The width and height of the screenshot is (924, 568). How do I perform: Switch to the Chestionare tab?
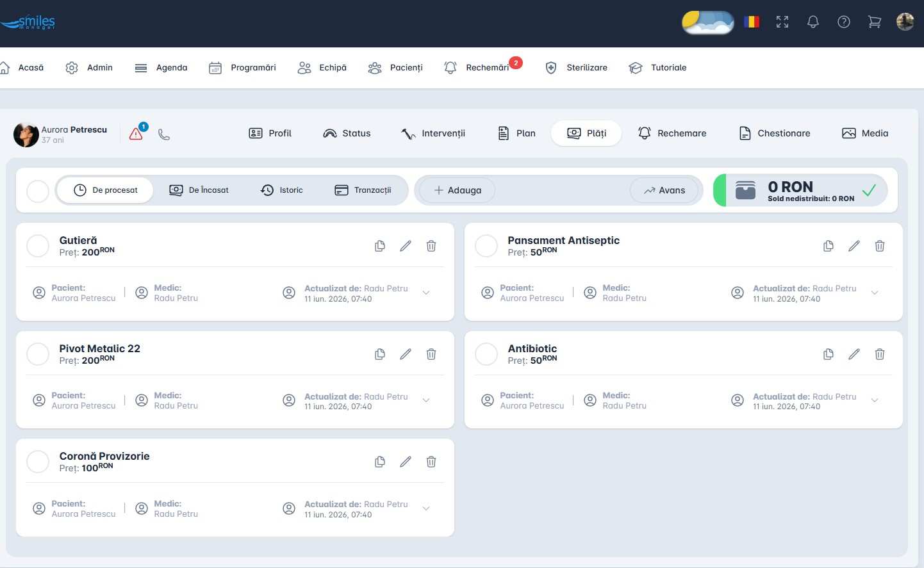tap(775, 133)
